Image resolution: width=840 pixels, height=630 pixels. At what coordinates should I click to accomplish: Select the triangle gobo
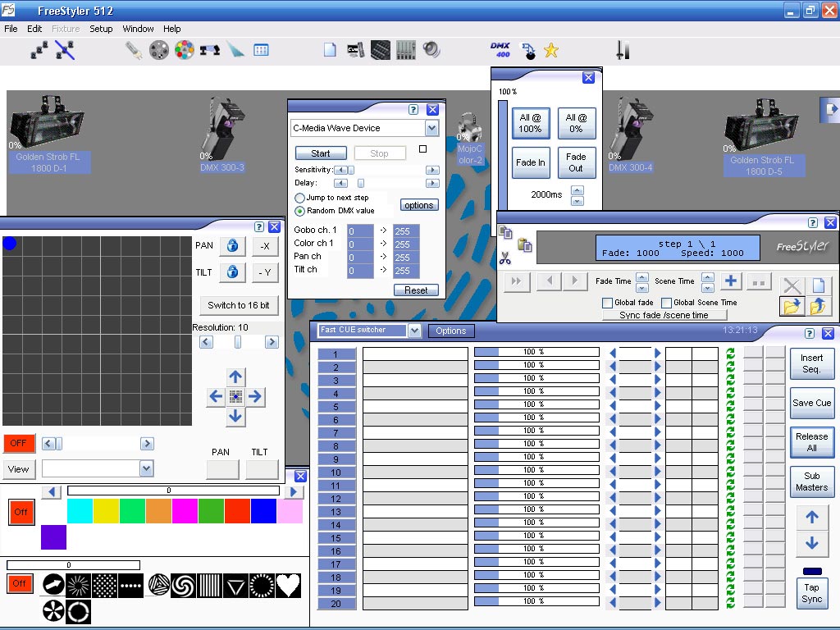point(235,586)
